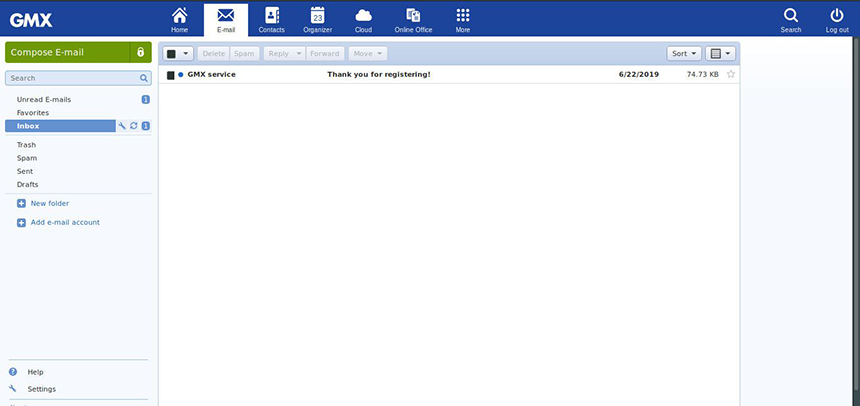860x406 pixels.
Task: Click the Forward button
Action: (325, 54)
